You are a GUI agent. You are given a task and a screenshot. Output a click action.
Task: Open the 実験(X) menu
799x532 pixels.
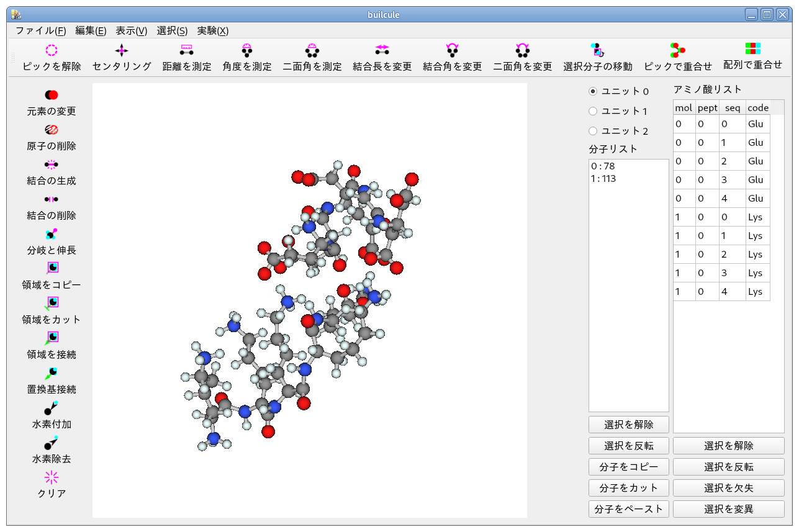[212, 30]
